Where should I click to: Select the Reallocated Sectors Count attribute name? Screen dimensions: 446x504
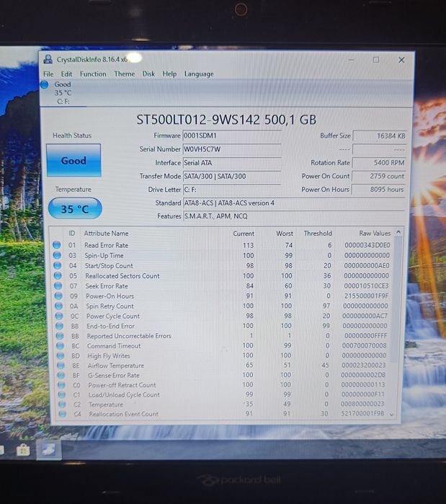coord(122,275)
